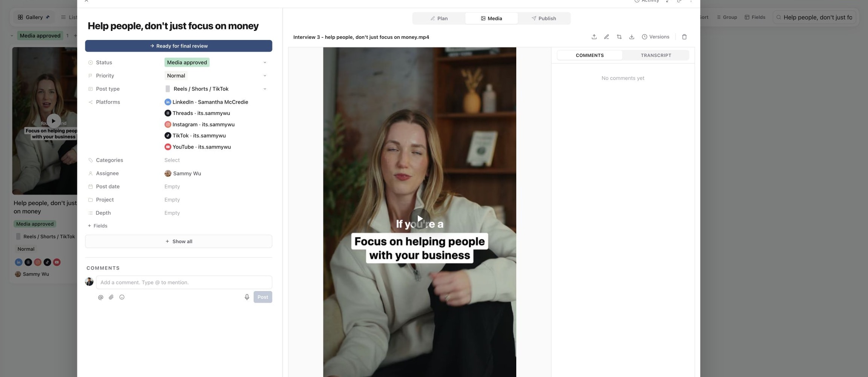Set the empty Project field
The width and height of the screenshot is (868, 377).
tap(172, 199)
